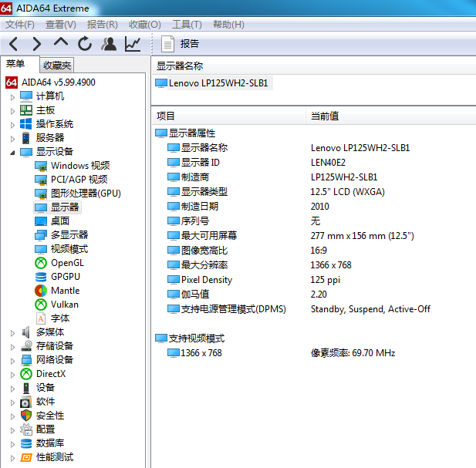Click the 报告 toolbar label
The height and width of the screenshot is (468, 476).
coord(190,44)
